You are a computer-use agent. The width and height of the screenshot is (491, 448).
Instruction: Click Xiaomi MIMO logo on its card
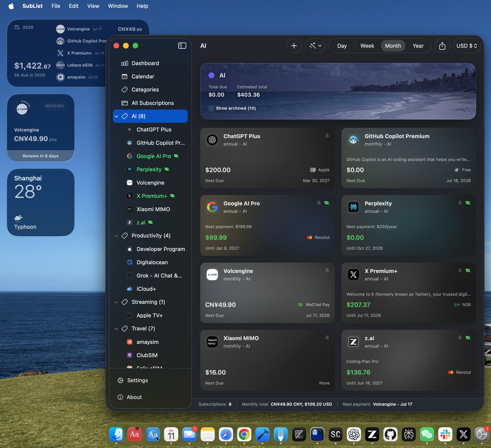[212, 342]
